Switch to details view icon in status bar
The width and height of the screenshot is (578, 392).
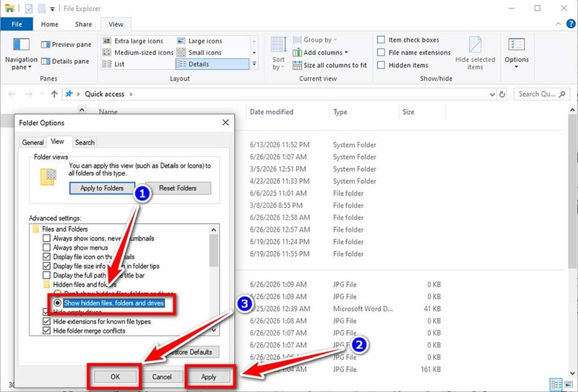(556, 385)
